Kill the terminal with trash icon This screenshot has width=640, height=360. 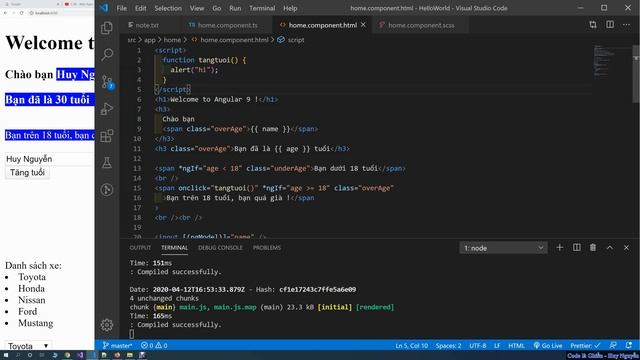point(593,248)
